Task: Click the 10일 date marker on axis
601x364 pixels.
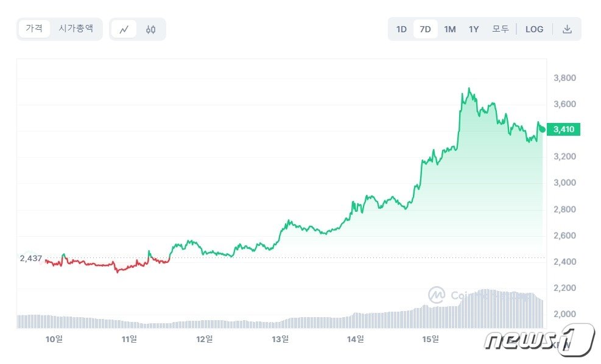Action: pos(54,338)
